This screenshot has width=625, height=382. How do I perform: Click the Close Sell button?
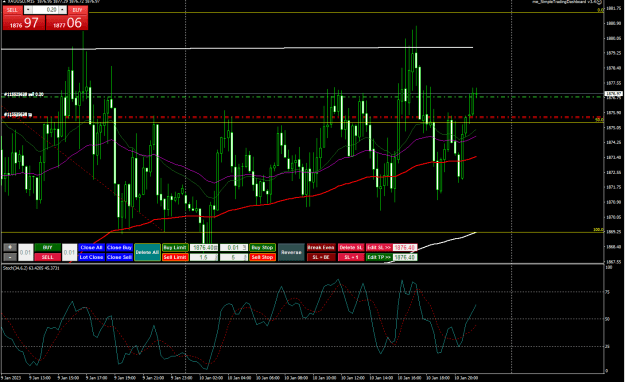(119, 257)
